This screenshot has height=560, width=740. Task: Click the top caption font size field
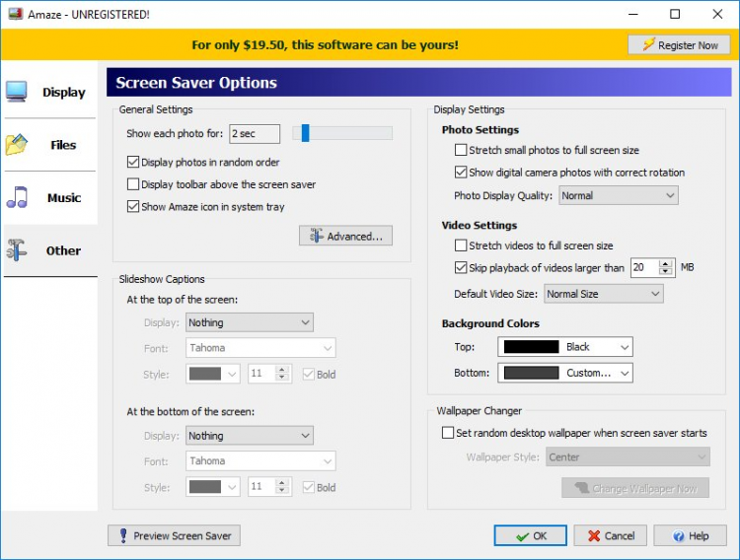click(x=261, y=374)
